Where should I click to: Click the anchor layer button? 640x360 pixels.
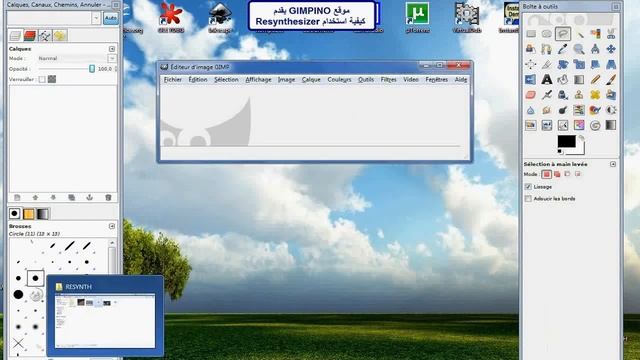pos(89,198)
